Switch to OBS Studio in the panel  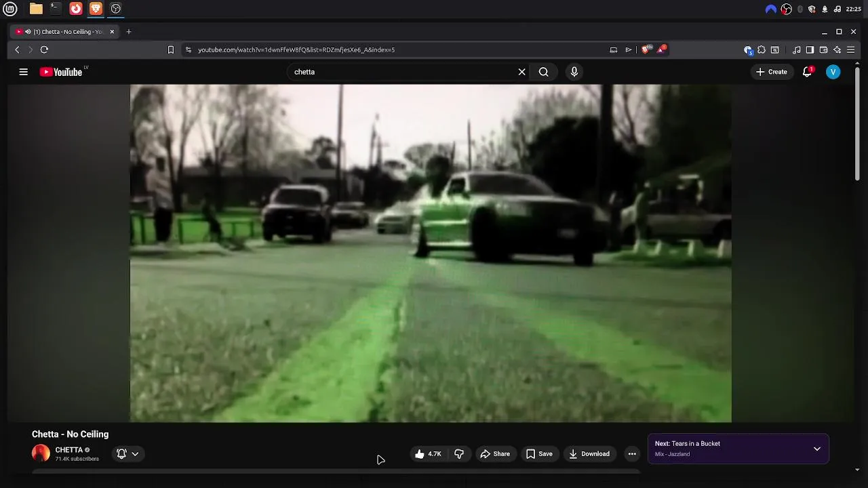tap(116, 9)
